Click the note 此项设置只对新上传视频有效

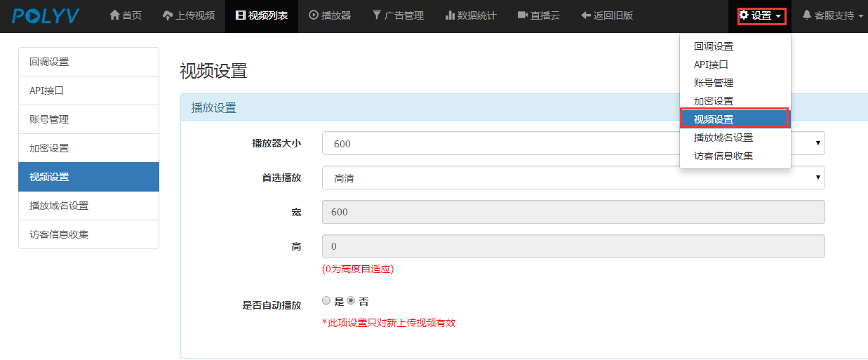click(x=389, y=323)
